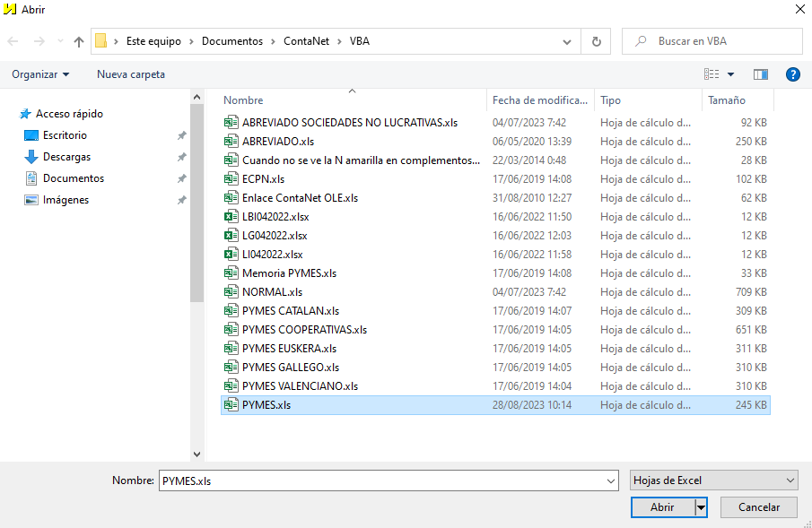Change view layout icon
This screenshot has width=812, height=528.
(x=712, y=74)
